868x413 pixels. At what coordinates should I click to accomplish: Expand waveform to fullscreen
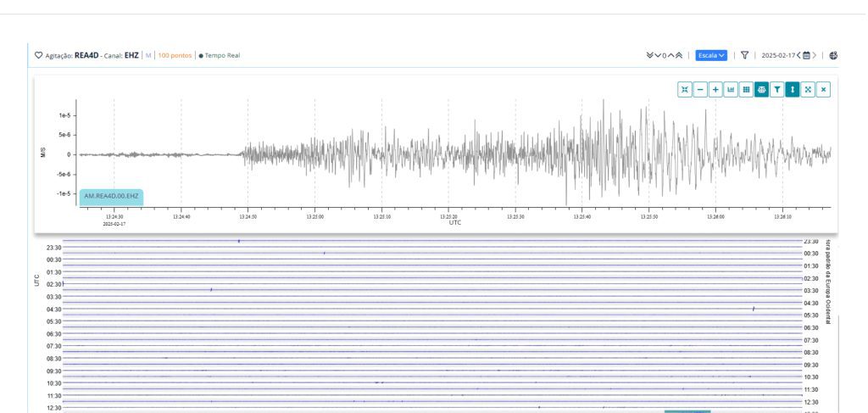click(x=808, y=90)
